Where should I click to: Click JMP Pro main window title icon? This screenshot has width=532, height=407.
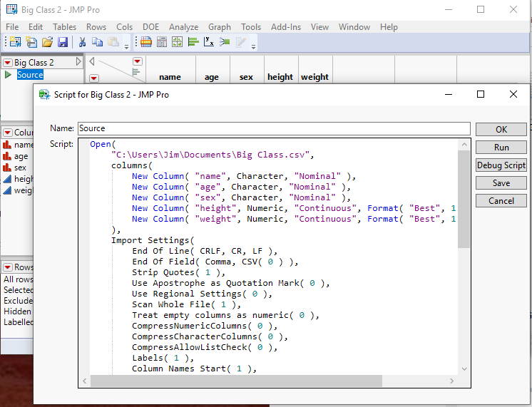click(x=11, y=9)
